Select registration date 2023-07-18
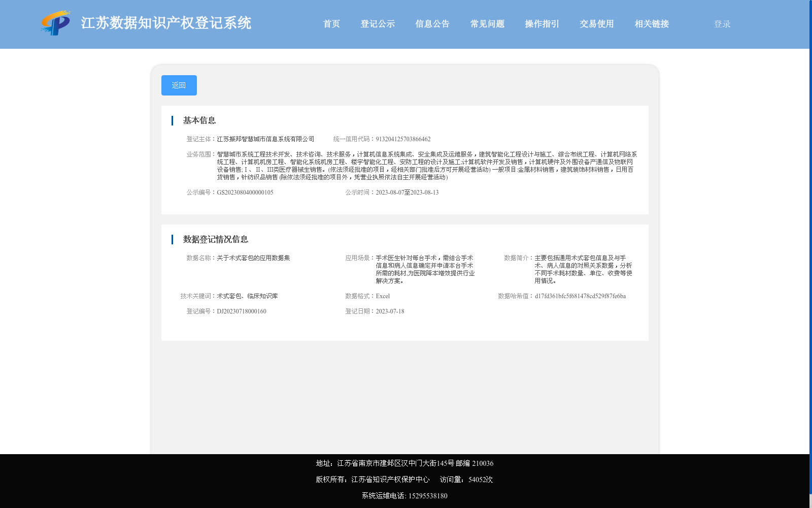This screenshot has height=508, width=812. [390, 311]
